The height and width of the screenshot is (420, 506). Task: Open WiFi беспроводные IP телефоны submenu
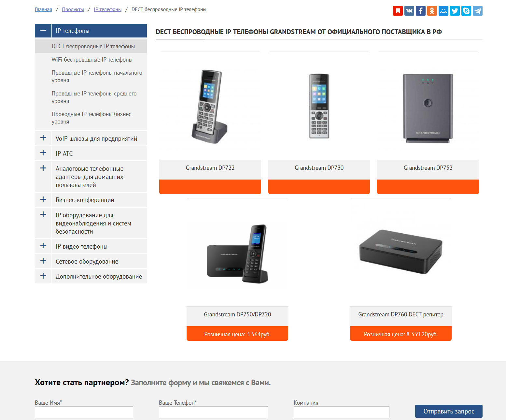coord(92,60)
